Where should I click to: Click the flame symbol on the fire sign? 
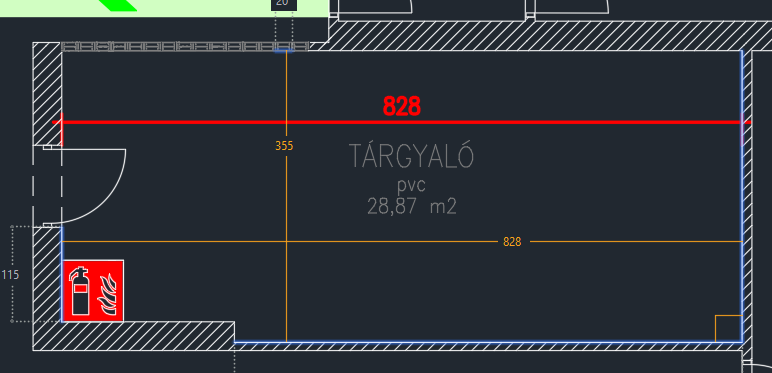108,295
